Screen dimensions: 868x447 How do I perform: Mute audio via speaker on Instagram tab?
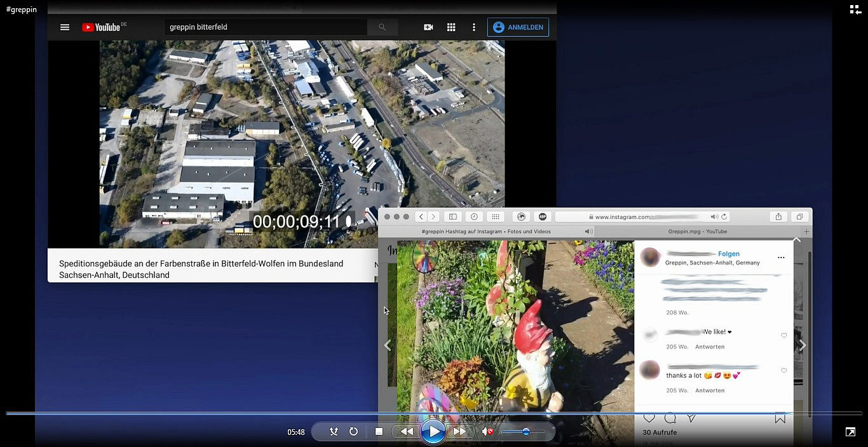[588, 231]
